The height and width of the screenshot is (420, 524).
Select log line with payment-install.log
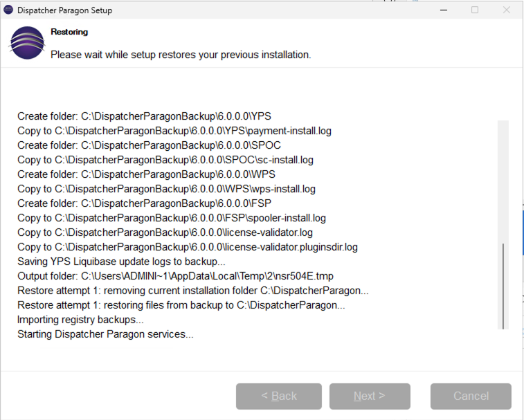coord(174,131)
